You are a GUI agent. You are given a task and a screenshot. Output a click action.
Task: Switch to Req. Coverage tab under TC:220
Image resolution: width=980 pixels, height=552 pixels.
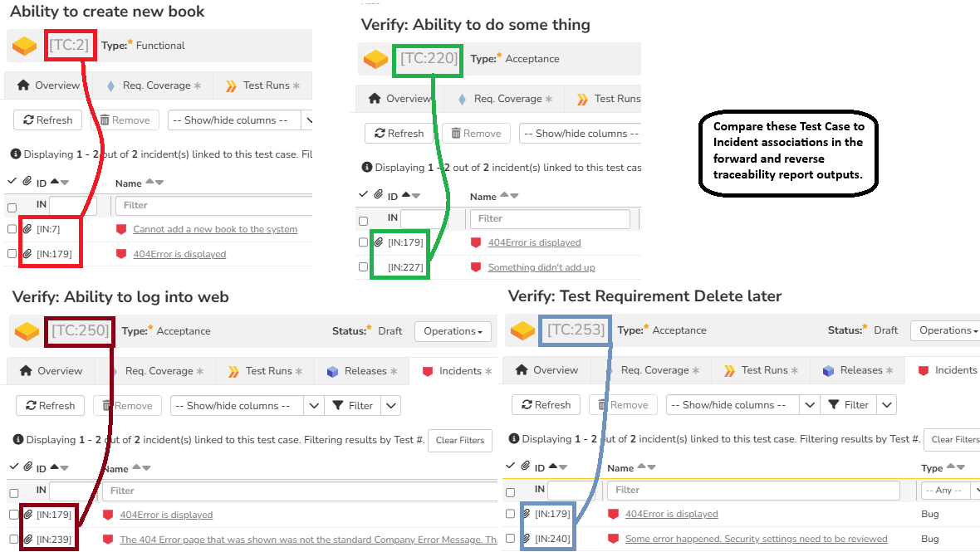tap(504, 99)
